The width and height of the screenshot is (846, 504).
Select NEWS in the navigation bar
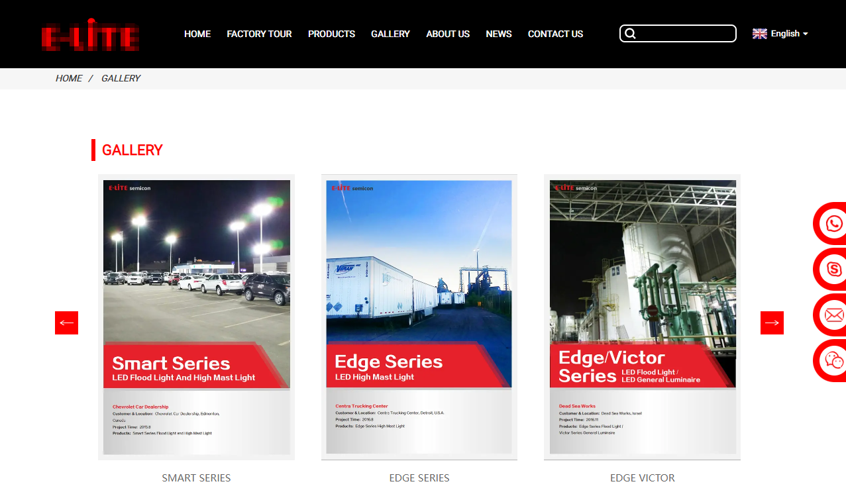(498, 34)
